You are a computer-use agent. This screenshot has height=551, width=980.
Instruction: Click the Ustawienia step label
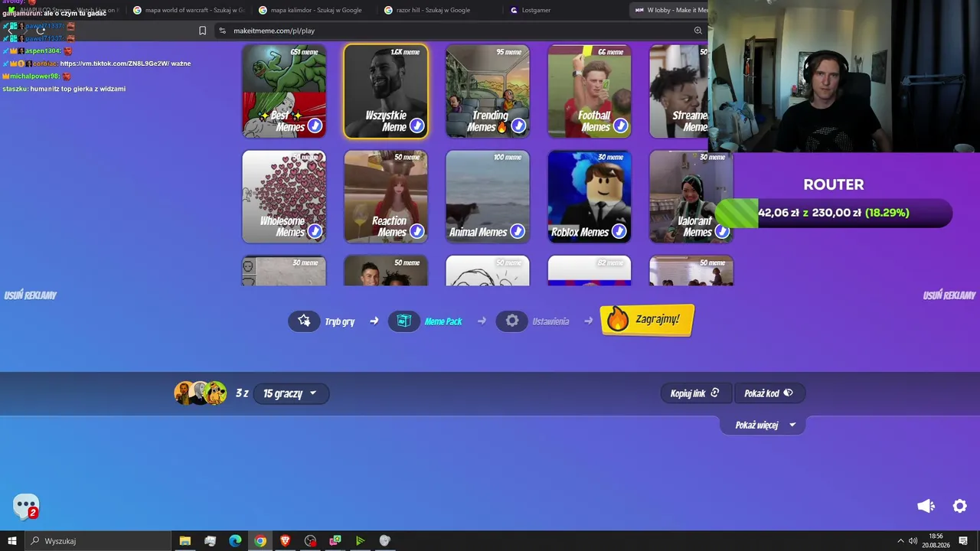click(551, 322)
